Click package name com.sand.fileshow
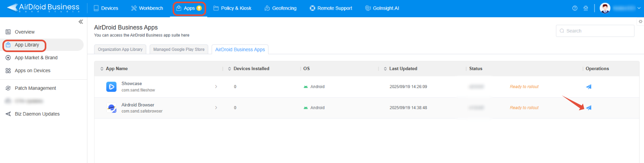The height and width of the screenshot is (163, 644). click(138, 90)
